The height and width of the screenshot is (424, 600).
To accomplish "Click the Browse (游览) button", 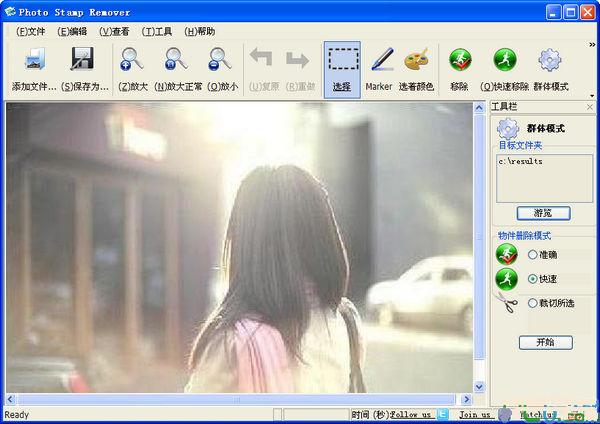I will 543,213.
